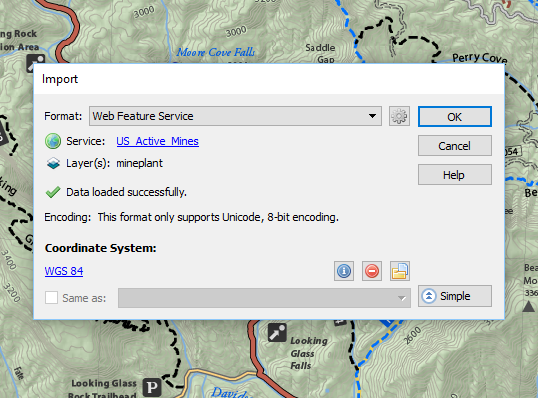This screenshot has height=398, width=538.
Task: Open format settings gear icon
Action: click(399, 116)
